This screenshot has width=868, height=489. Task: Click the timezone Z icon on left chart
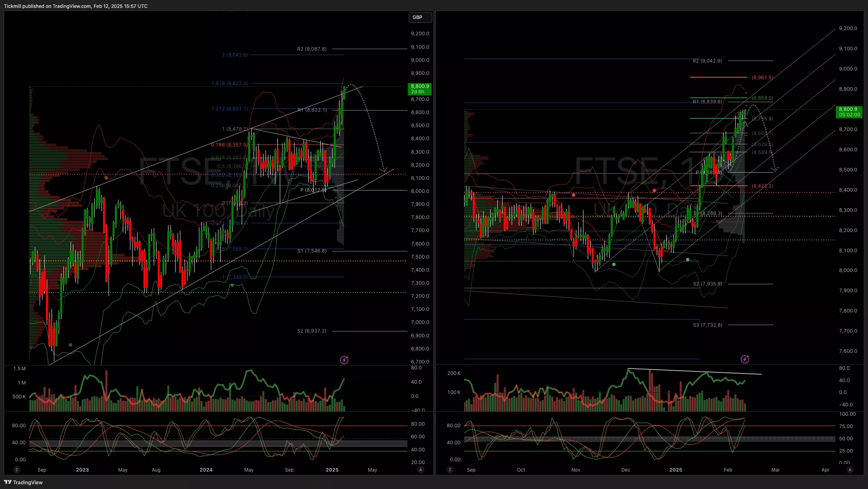[x=17, y=470]
